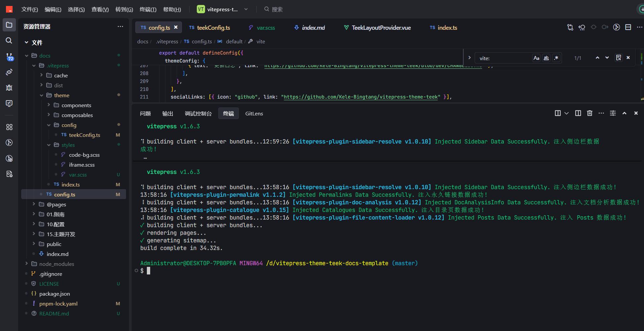Switch to the 问题 panel tab
Viewport: 644px width, 331px height.
145,113
